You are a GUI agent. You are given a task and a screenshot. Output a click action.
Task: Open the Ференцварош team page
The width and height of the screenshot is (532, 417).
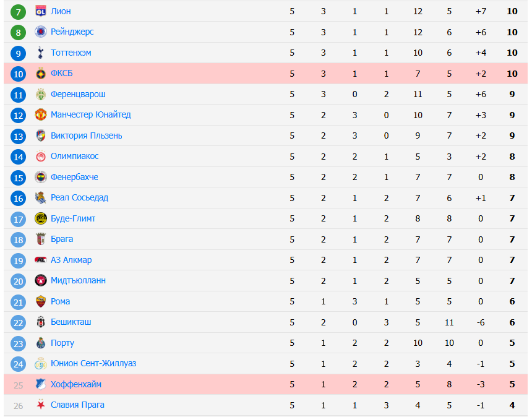click(78, 94)
